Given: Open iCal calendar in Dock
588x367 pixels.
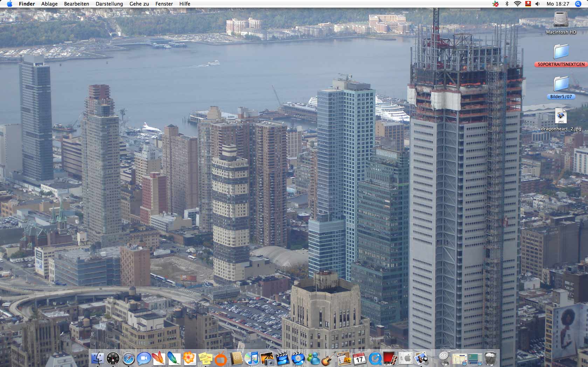Looking at the screenshot, I should tap(359, 359).
